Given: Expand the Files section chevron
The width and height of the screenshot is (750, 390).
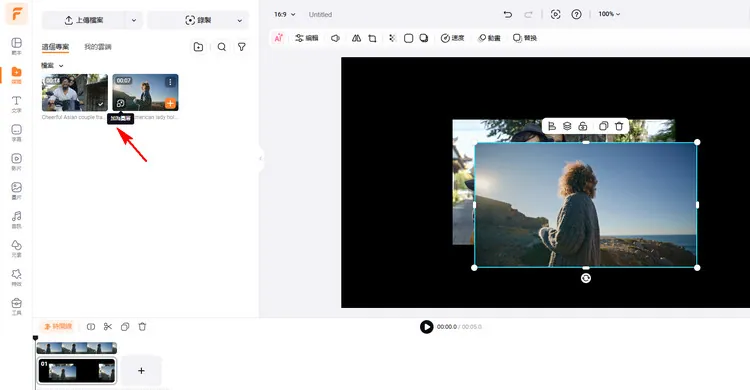Looking at the screenshot, I should point(61,66).
